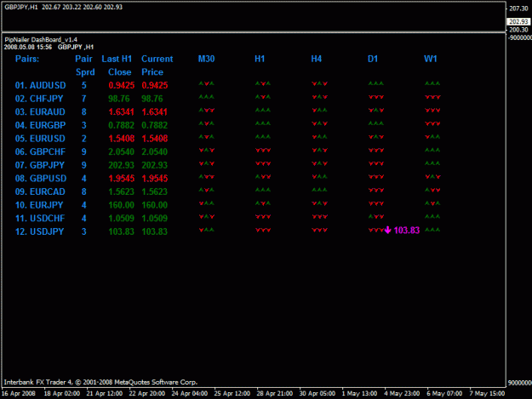532x399 pixels.
Task: Click the H1 column header
Action: [260, 59]
